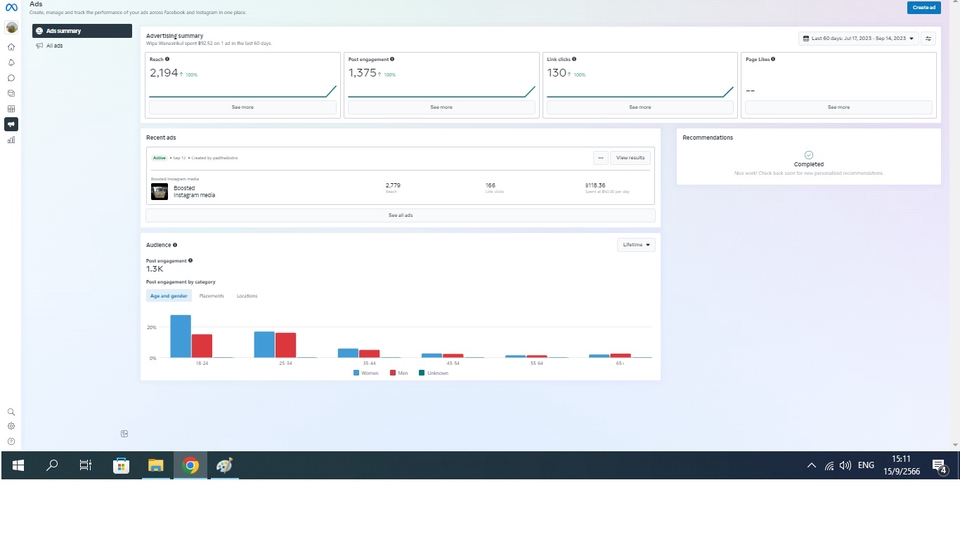The height and width of the screenshot is (539, 960).
Task: Click the Post engagement info icon
Action: pyautogui.click(x=392, y=59)
